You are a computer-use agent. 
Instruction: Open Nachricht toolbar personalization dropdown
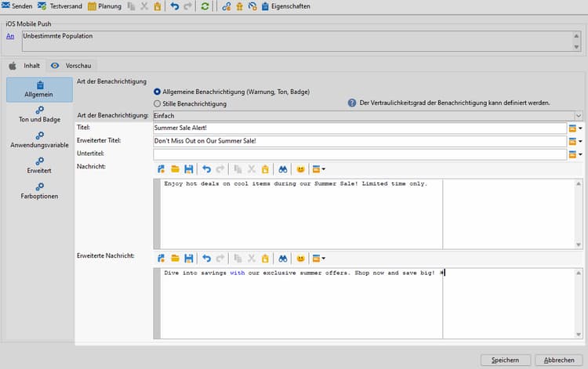coord(319,169)
